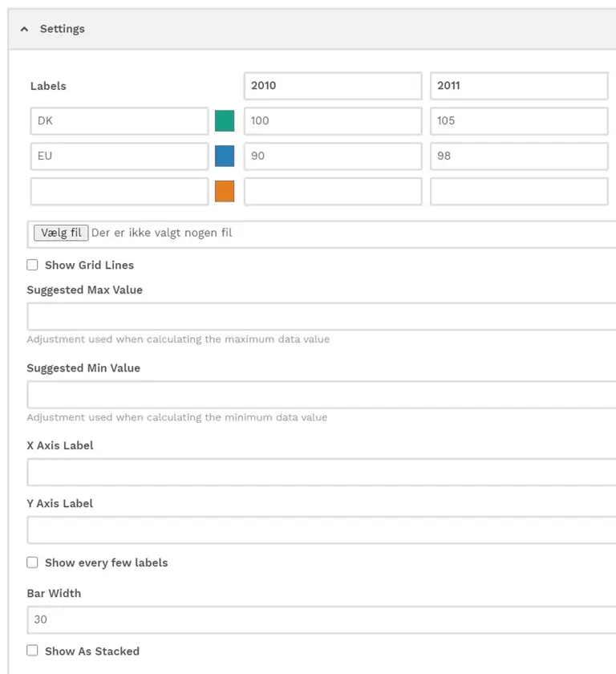616x674 pixels.
Task: Click the Settings header title
Action: point(63,29)
